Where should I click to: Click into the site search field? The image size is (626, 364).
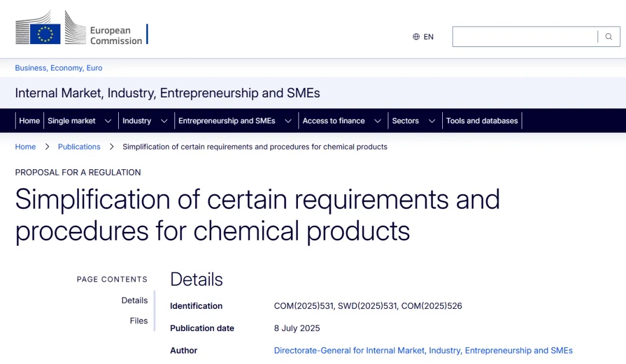[525, 37]
